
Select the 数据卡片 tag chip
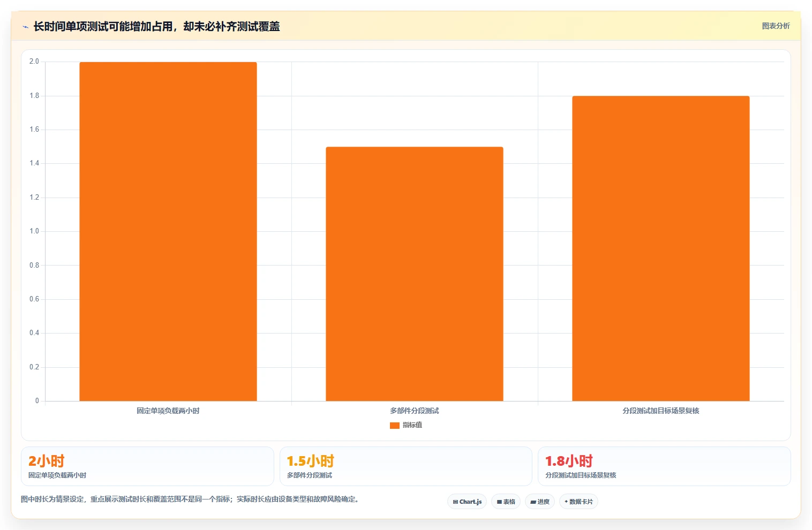[x=578, y=502]
